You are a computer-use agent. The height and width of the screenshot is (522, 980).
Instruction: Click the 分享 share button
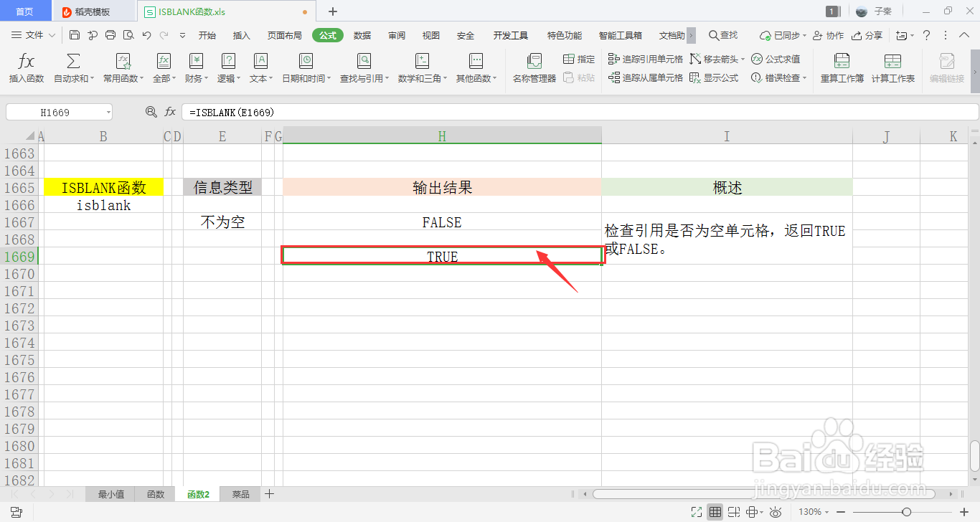(x=867, y=35)
